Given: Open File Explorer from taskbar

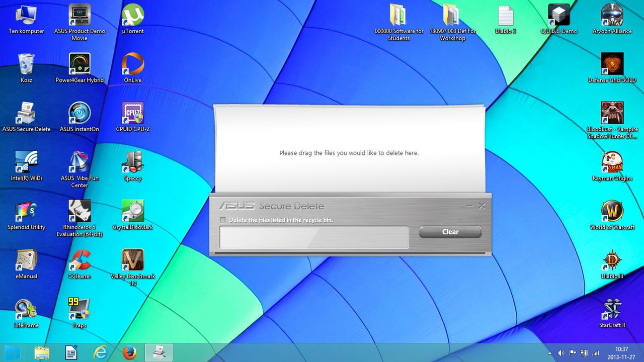Looking at the screenshot, I should tap(42, 352).
